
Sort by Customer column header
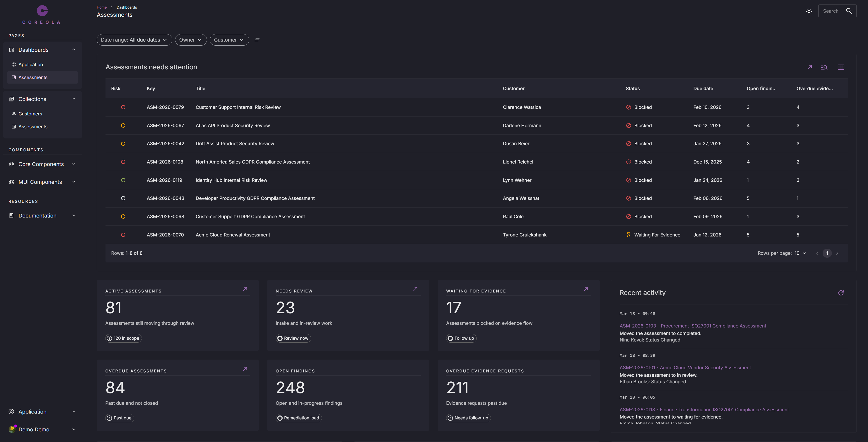514,89
